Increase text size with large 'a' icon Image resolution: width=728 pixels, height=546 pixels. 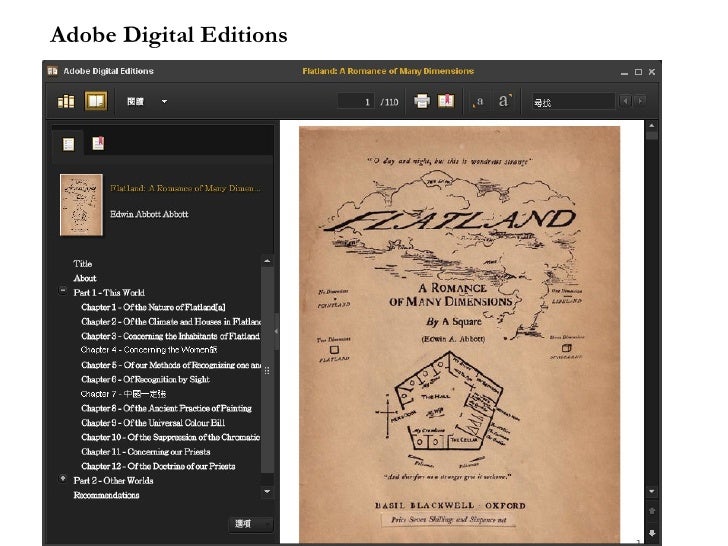point(505,100)
